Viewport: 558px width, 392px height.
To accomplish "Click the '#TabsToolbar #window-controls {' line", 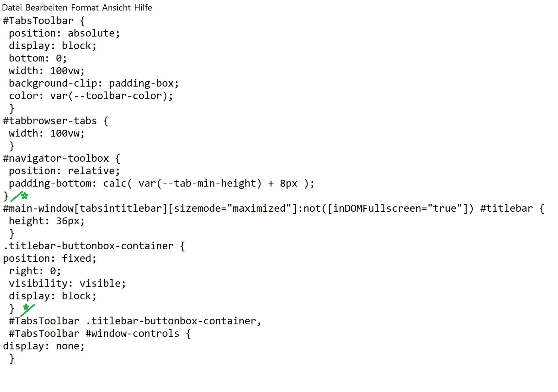I will click(x=100, y=334).
